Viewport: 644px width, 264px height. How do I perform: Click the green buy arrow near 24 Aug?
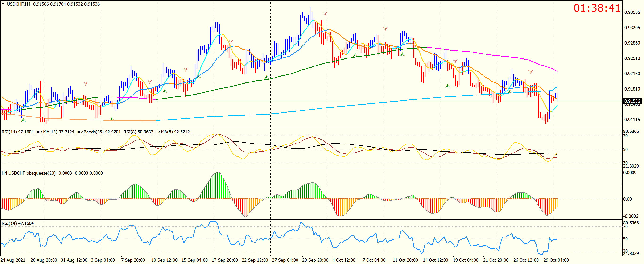tap(23, 120)
